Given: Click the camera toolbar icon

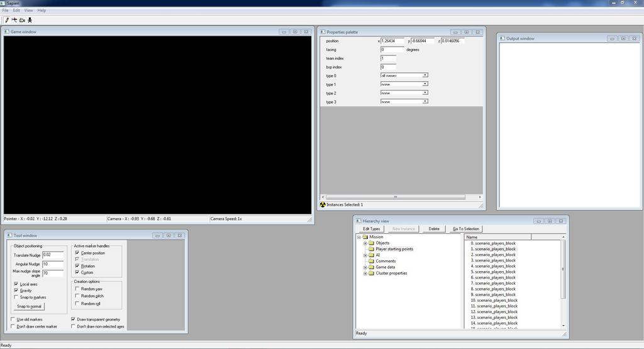Looking at the screenshot, I should tap(22, 20).
